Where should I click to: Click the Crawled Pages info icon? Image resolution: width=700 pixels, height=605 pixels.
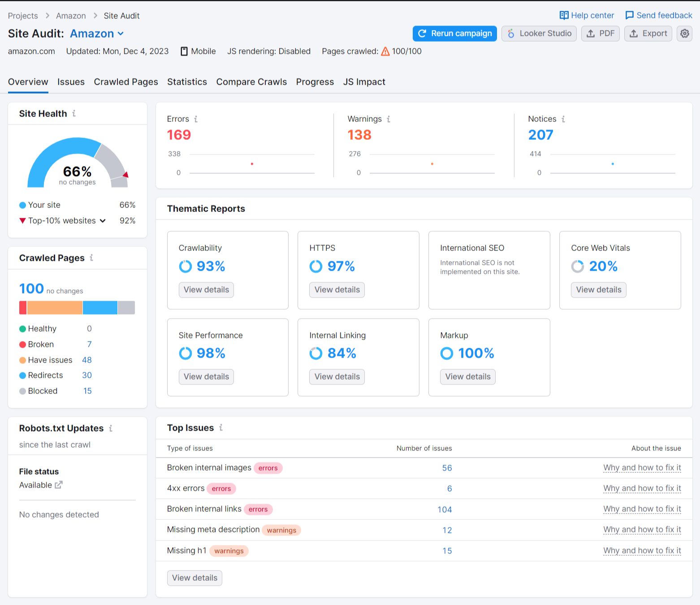[91, 258]
